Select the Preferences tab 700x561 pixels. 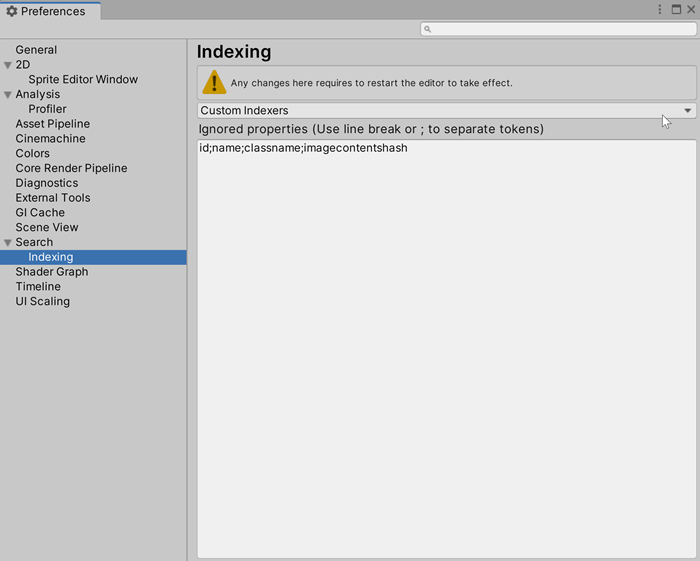click(x=50, y=11)
